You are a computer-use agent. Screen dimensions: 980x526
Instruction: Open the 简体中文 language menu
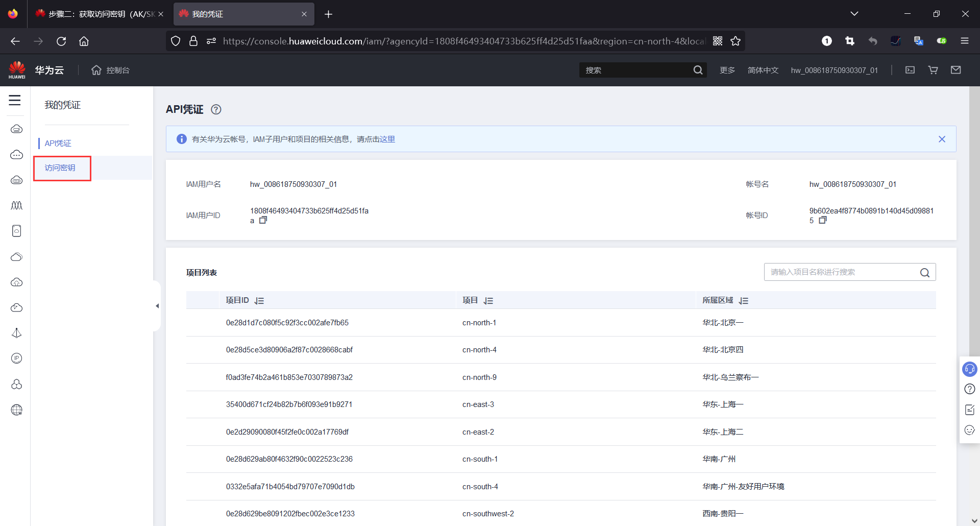pyautogui.click(x=763, y=70)
